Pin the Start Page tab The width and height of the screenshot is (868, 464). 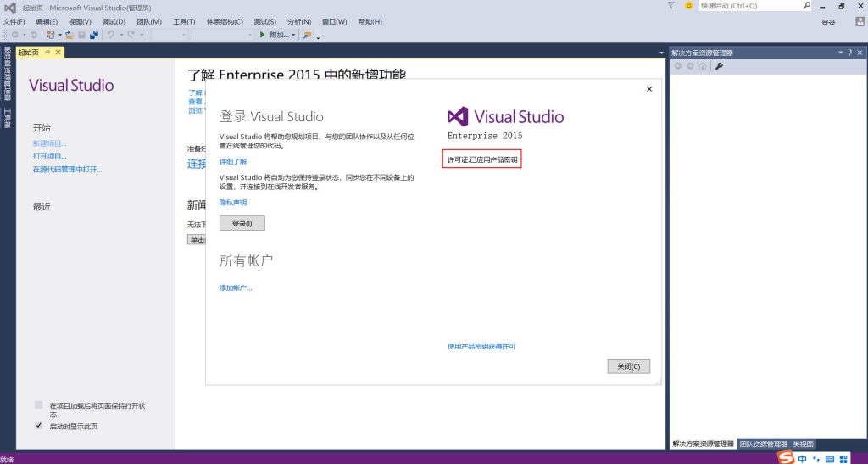47,52
